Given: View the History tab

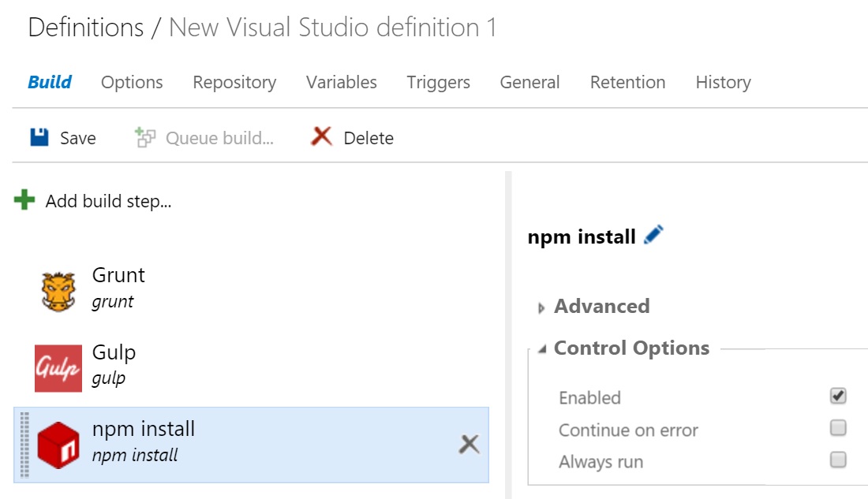Looking at the screenshot, I should coord(724,83).
